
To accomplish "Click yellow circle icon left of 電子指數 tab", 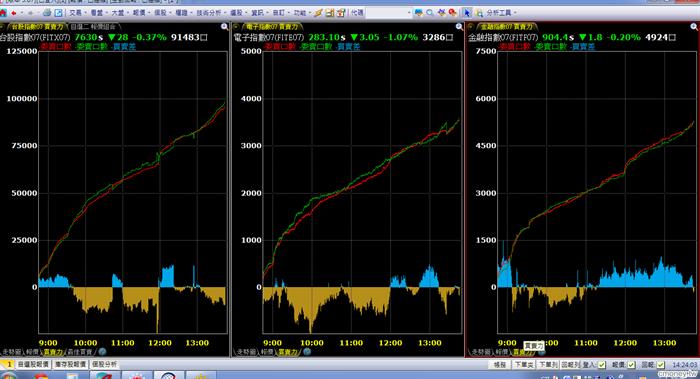I will (236, 27).
